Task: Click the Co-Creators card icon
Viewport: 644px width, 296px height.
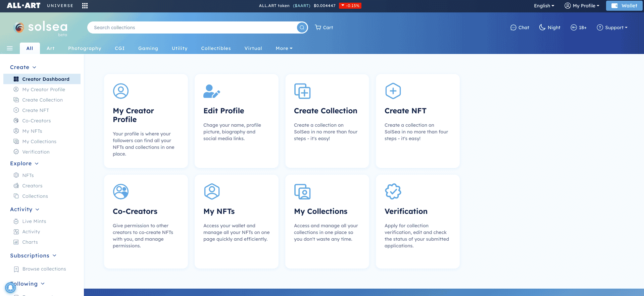Action: [121, 191]
